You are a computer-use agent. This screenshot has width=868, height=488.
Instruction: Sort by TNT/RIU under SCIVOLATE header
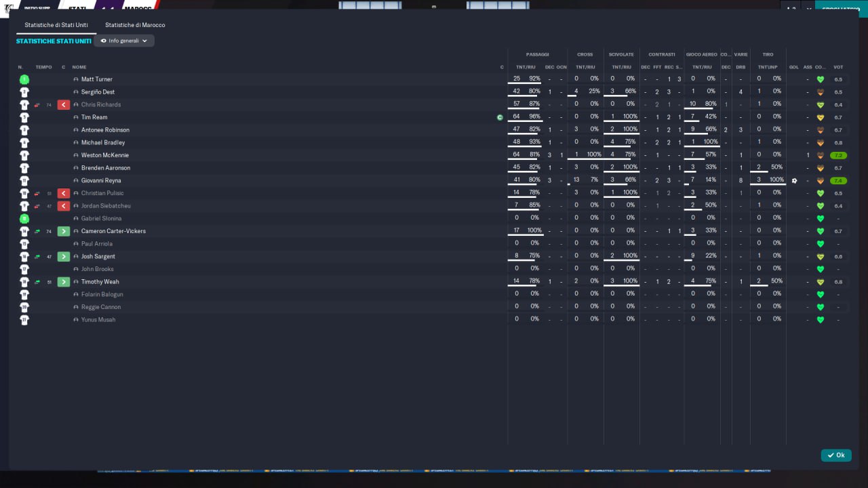tap(621, 67)
